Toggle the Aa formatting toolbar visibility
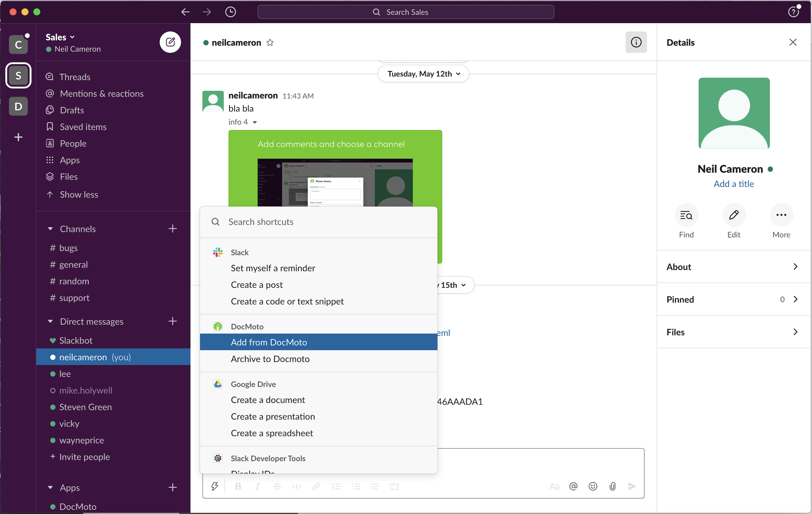 554,486
